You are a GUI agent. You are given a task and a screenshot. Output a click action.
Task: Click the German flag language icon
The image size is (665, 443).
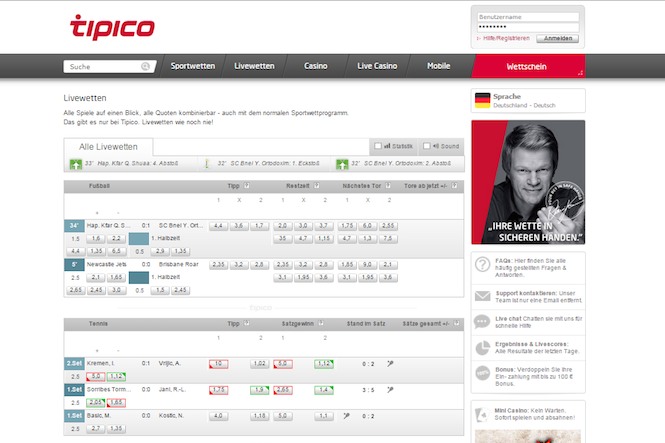coord(482,101)
